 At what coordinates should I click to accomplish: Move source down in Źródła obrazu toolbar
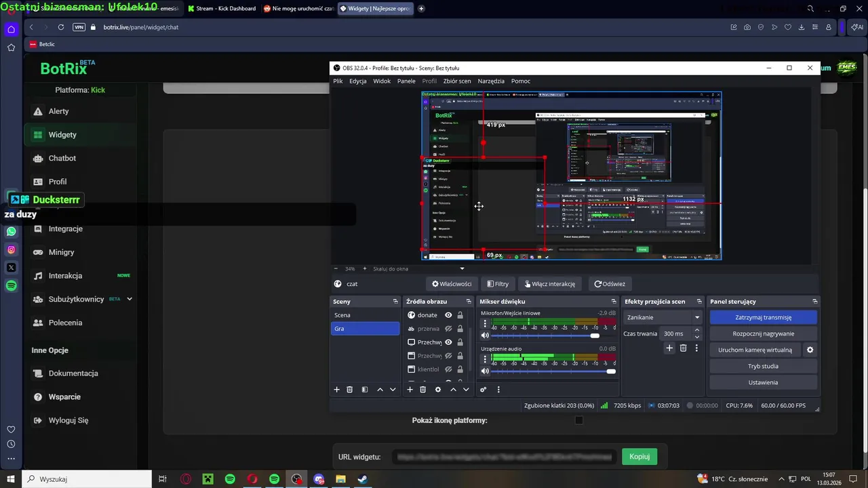click(466, 390)
